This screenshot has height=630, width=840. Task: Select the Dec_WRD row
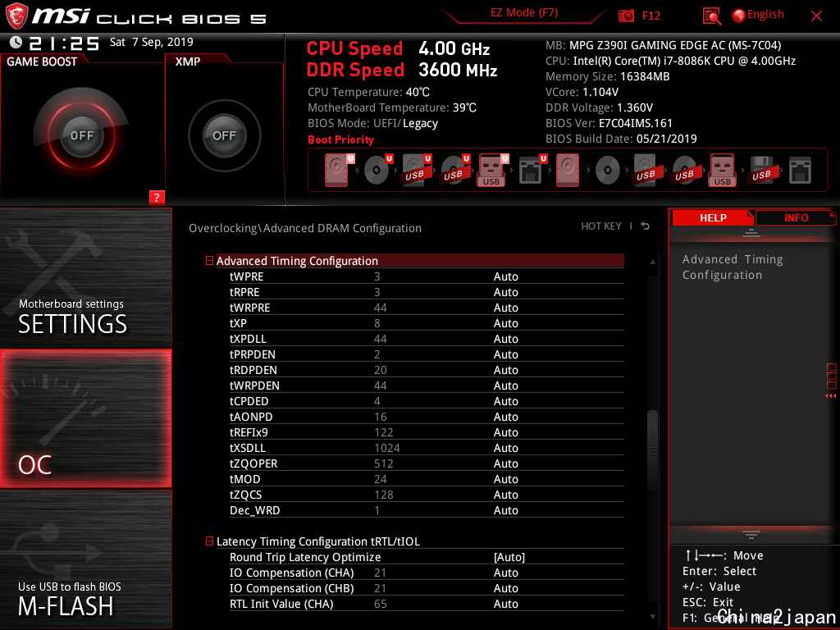point(427,510)
